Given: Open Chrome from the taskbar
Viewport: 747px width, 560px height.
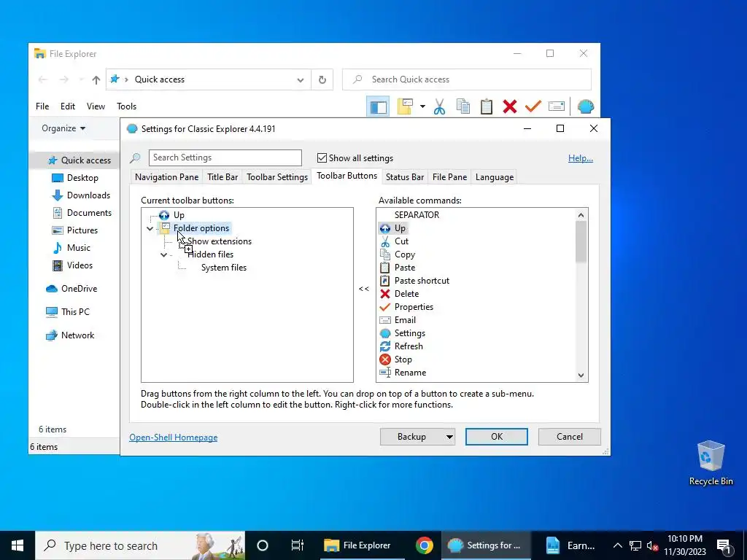Looking at the screenshot, I should (x=424, y=545).
